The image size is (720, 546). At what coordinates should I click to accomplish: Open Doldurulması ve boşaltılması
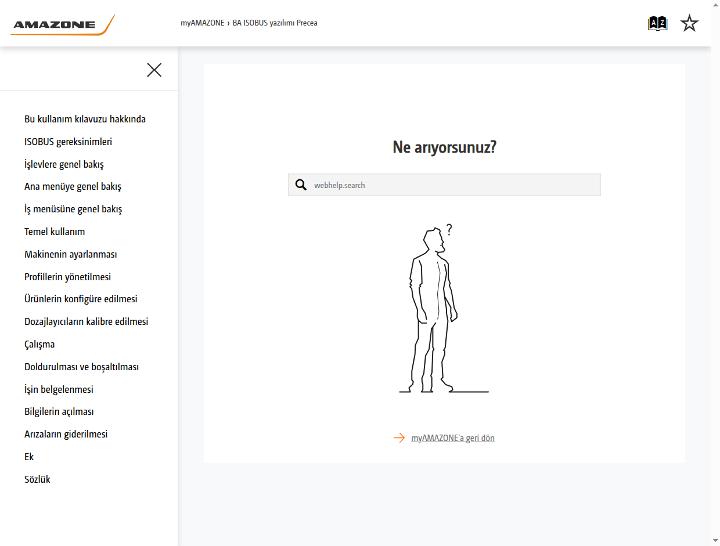[x=81, y=366]
